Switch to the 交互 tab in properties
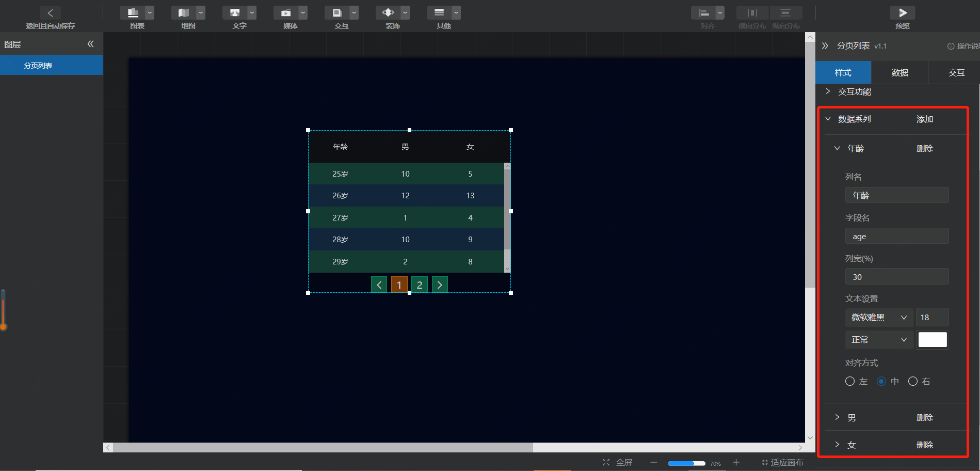Image resolution: width=980 pixels, height=471 pixels. pyautogui.click(x=954, y=72)
